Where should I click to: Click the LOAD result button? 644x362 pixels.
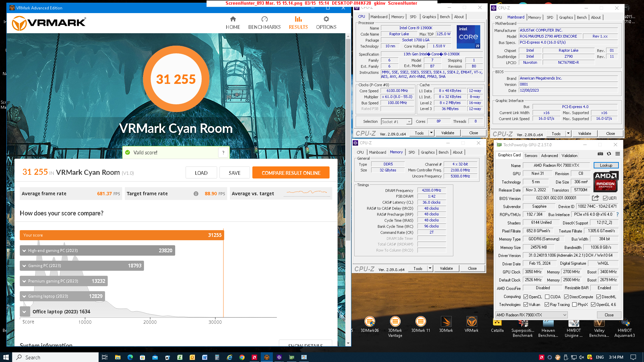[x=201, y=173]
